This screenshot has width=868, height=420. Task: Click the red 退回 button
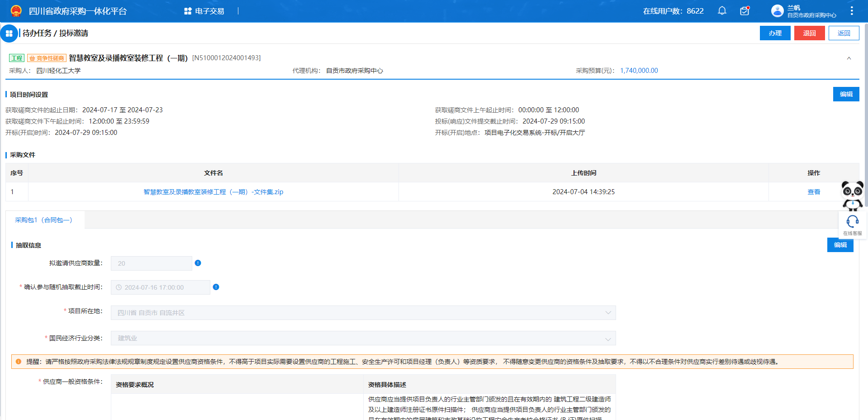coord(810,33)
